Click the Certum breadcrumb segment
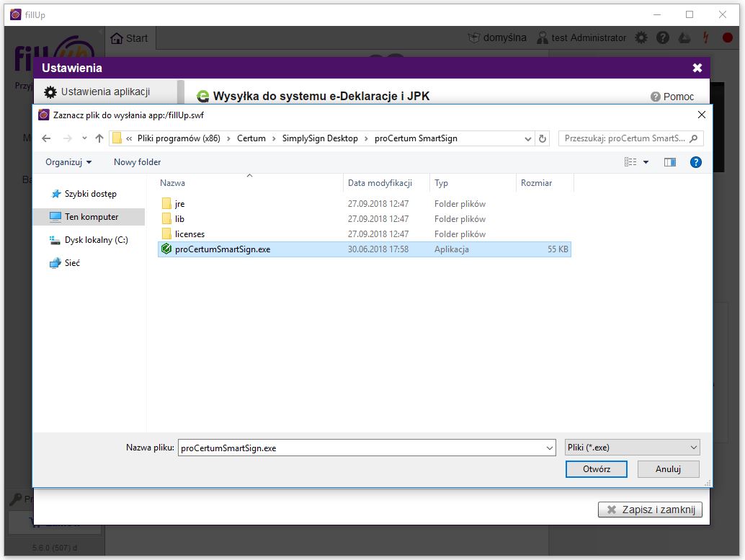This screenshot has width=745, height=560. [251, 138]
